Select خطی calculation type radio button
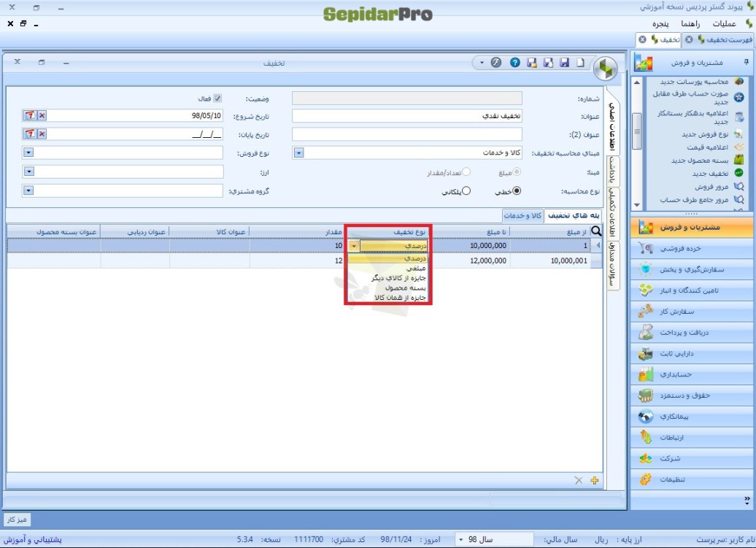The image size is (756, 548). coord(517,191)
